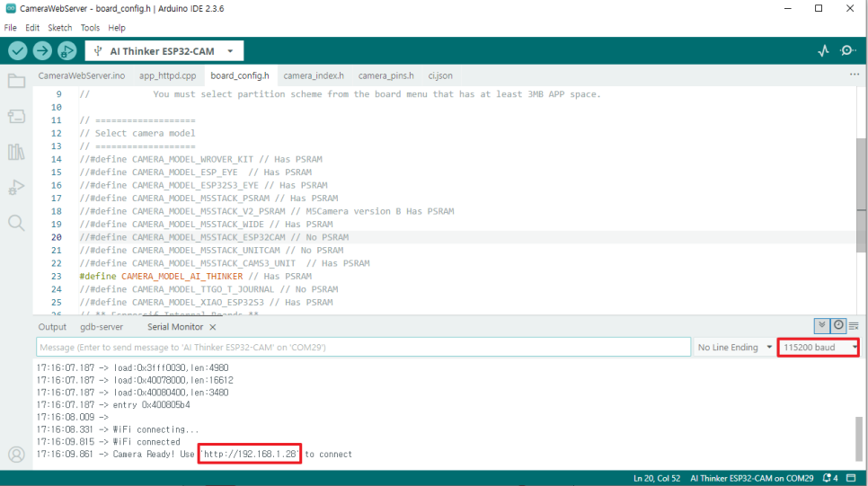
Task: Click the CAMERA_MODEL_M5STACK_V2_PSRAM line
Action: [266, 211]
